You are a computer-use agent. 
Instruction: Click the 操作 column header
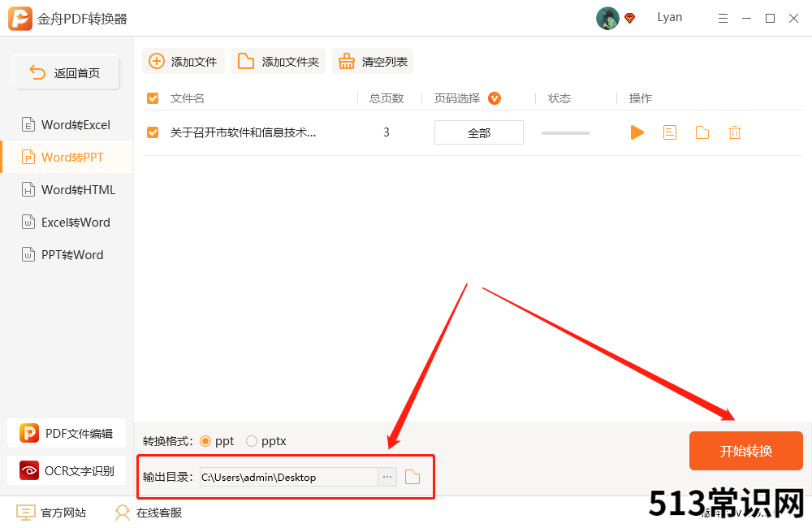640,98
